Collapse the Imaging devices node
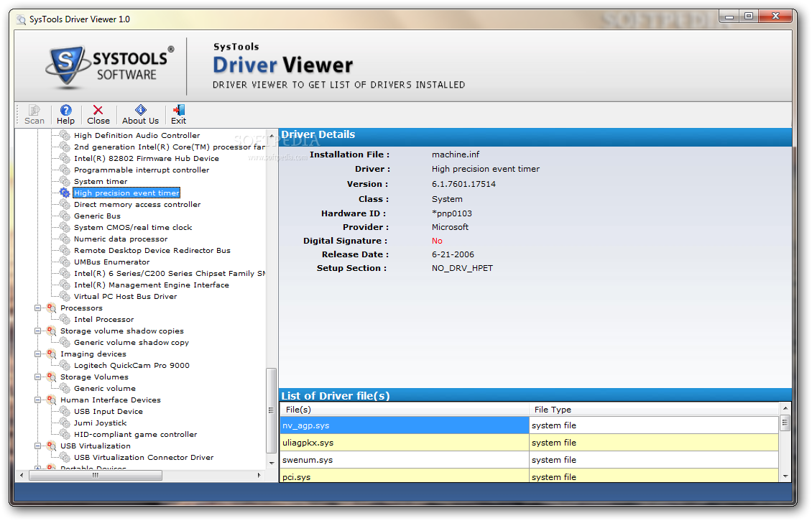Image resolution: width=812 pixels, height=521 pixels. click(x=38, y=354)
